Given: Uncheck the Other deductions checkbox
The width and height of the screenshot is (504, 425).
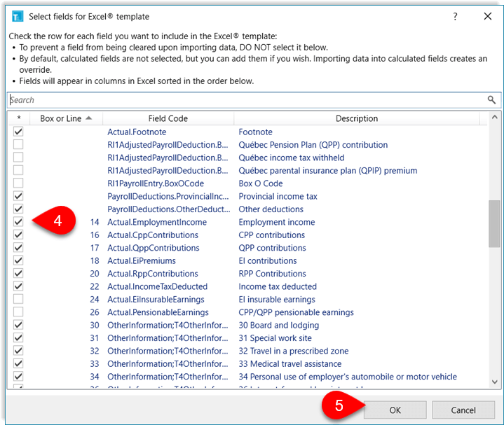Looking at the screenshot, I should [x=18, y=209].
